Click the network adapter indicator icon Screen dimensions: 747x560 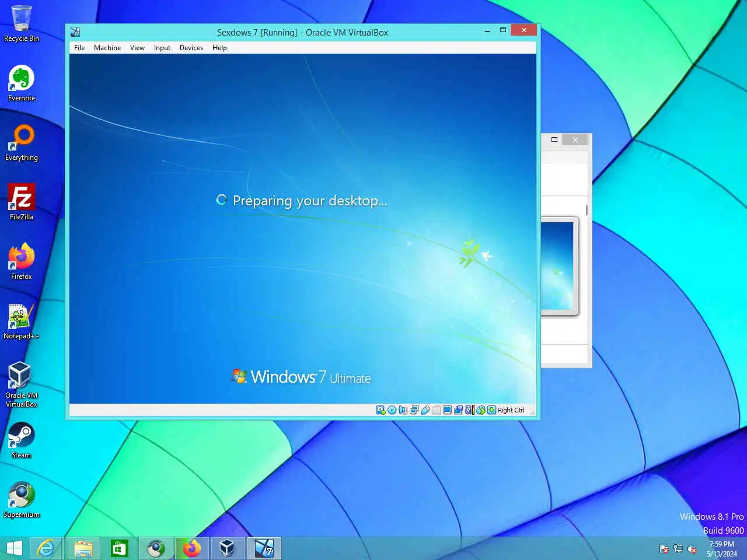point(414,410)
